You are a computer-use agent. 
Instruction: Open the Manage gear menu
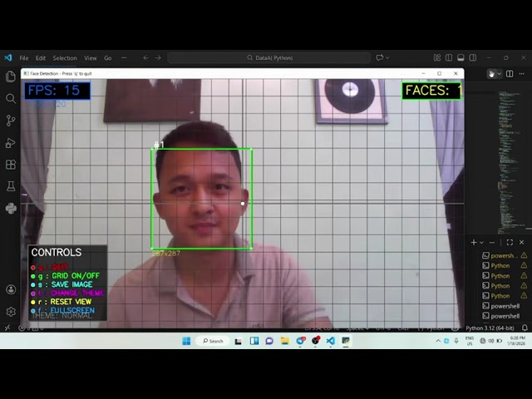coord(11,312)
